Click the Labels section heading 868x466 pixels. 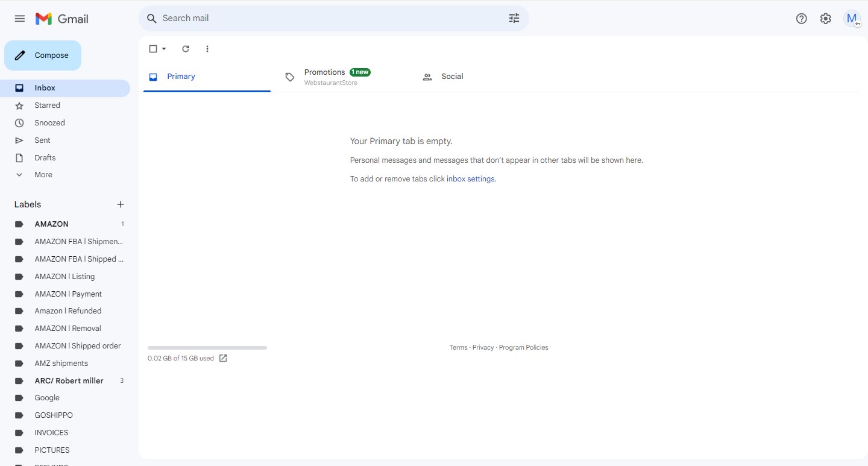(x=28, y=204)
